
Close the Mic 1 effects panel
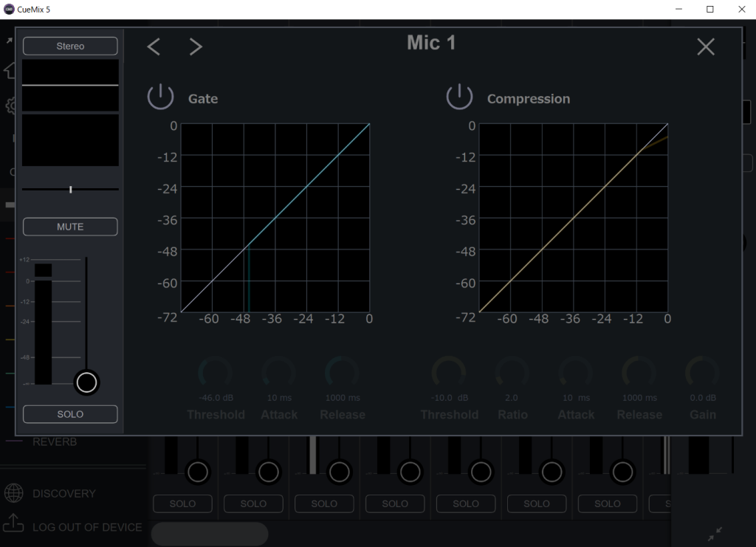705,47
